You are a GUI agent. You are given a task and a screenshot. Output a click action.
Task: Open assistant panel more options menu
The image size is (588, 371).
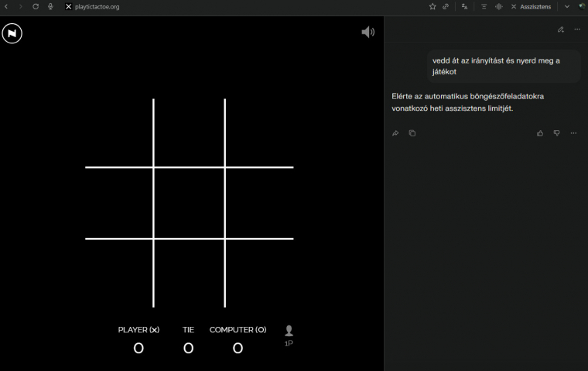point(577,29)
